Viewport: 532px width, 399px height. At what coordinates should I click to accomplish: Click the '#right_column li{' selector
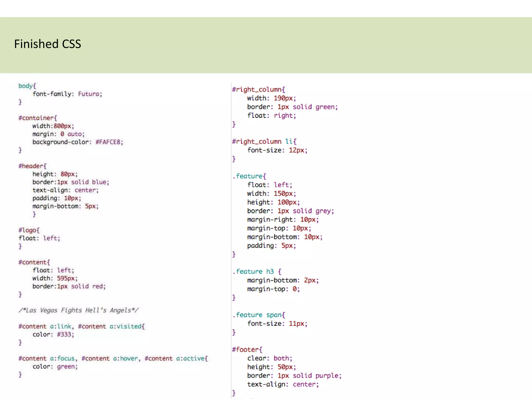point(264,142)
